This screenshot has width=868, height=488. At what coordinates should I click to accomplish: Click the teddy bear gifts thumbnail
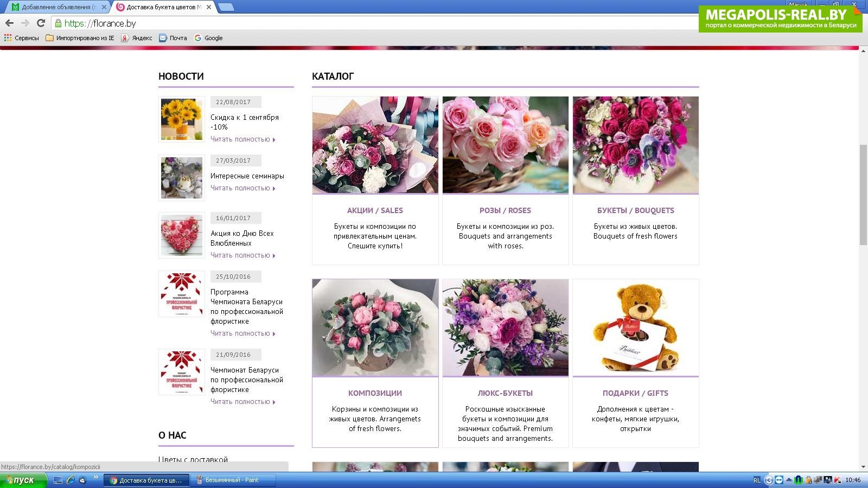635,328
